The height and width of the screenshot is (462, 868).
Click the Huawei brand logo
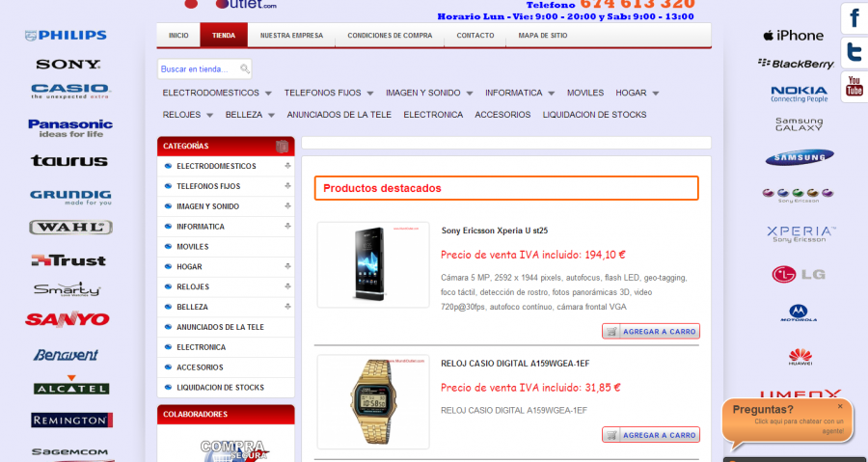(800, 358)
